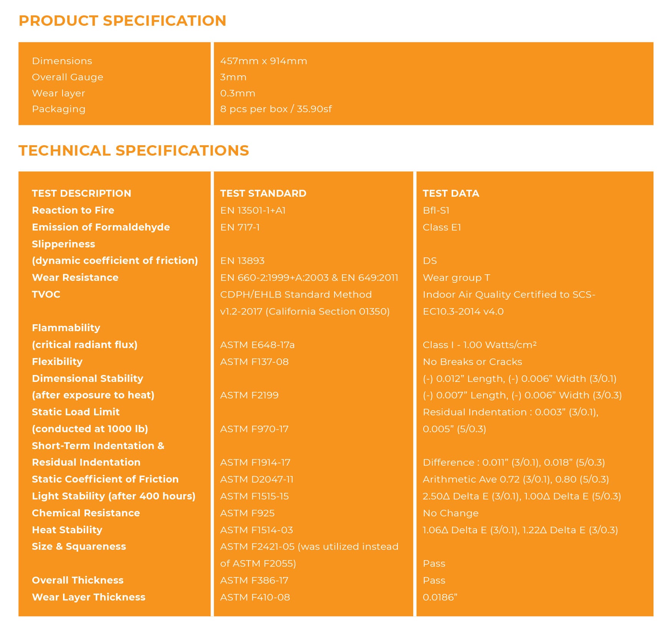Select the Reaction to Fire row label
The image size is (672, 632).
(73, 210)
